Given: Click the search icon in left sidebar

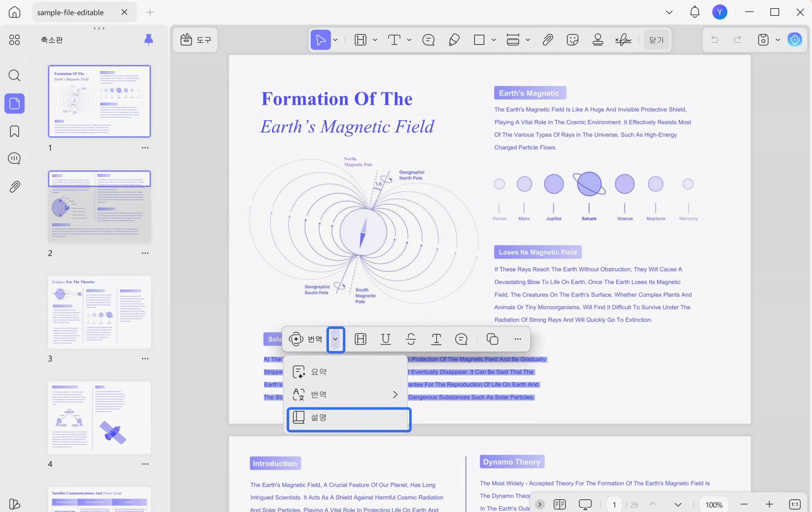Looking at the screenshot, I should point(15,75).
